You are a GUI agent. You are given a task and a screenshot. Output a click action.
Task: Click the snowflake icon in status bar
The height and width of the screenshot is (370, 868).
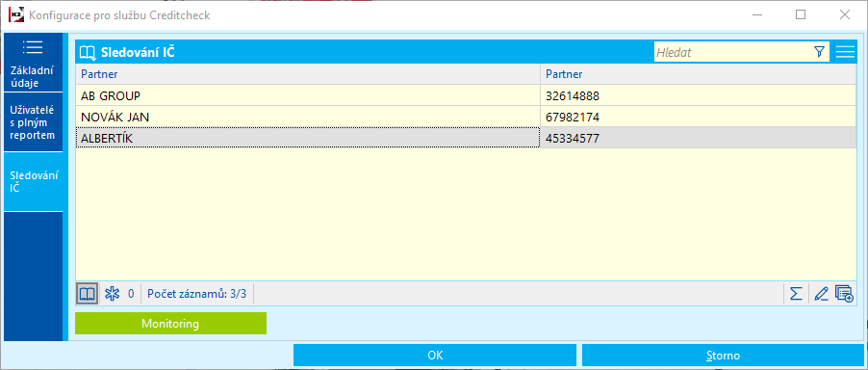tap(113, 294)
